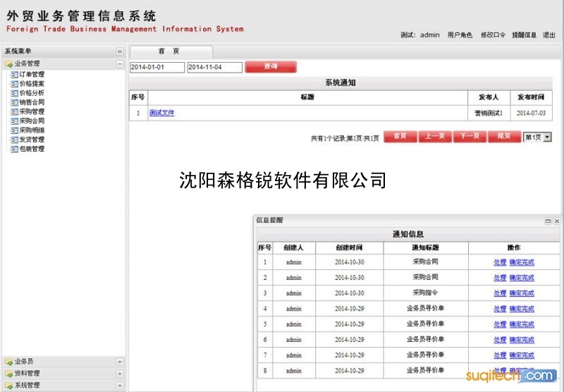564x392 pixels.
Task: Open 采购明细 in the menu tree
Action: pos(32,130)
